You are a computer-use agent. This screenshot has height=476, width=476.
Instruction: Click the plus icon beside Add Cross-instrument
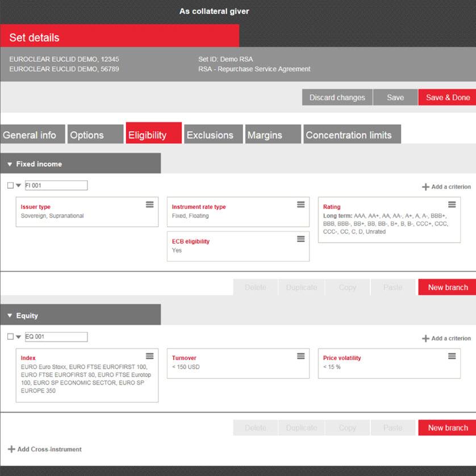[x=11, y=449]
